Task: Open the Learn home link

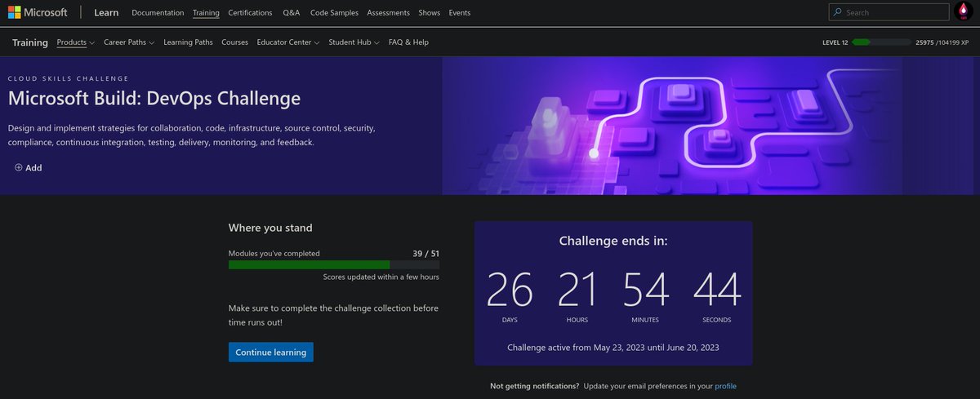Action: (x=106, y=13)
